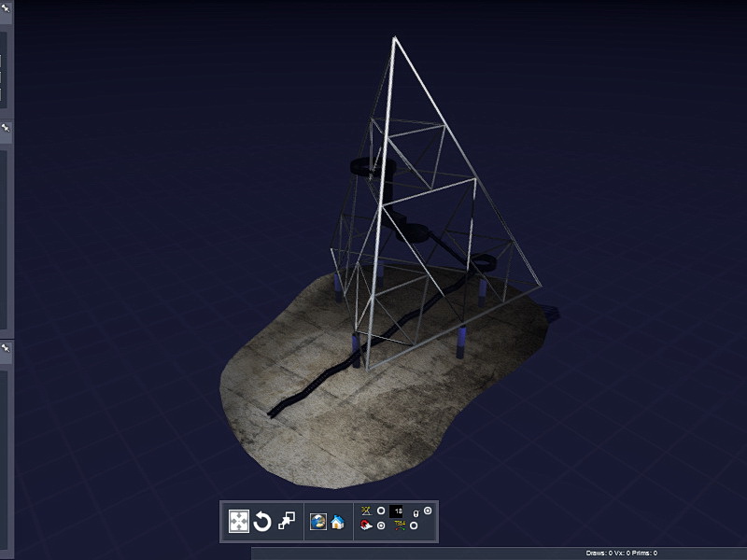Click the angle snap icon
Screen dimensions: 747x560
[366, 511]
